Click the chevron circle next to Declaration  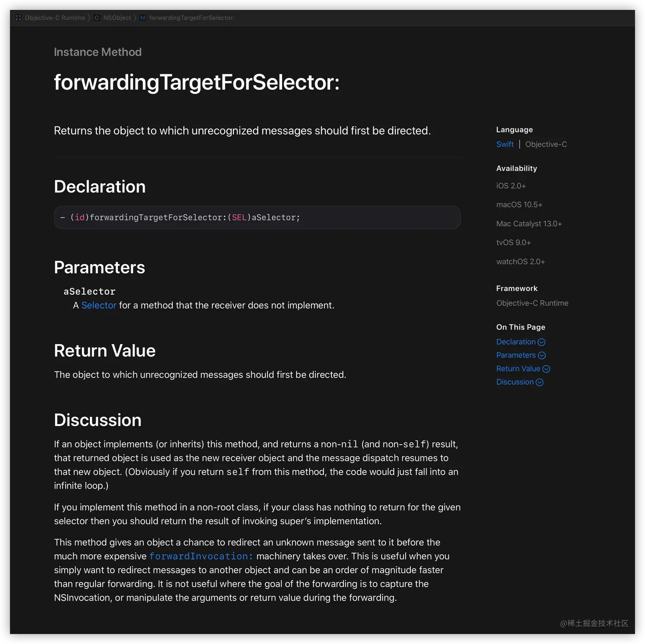coord(541,342)
